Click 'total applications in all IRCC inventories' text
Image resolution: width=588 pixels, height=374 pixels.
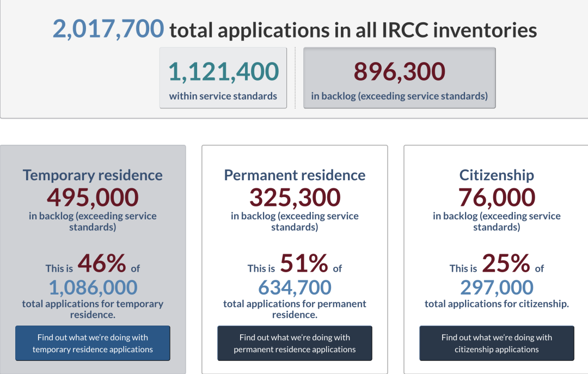(353, 30)
